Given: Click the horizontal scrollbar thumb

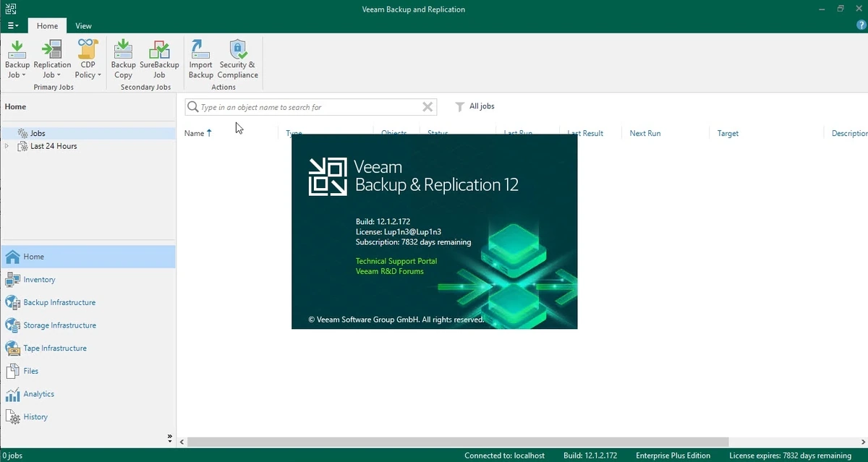Looking at the screenshot, I should pyautogui.click(x=458, y=441).
